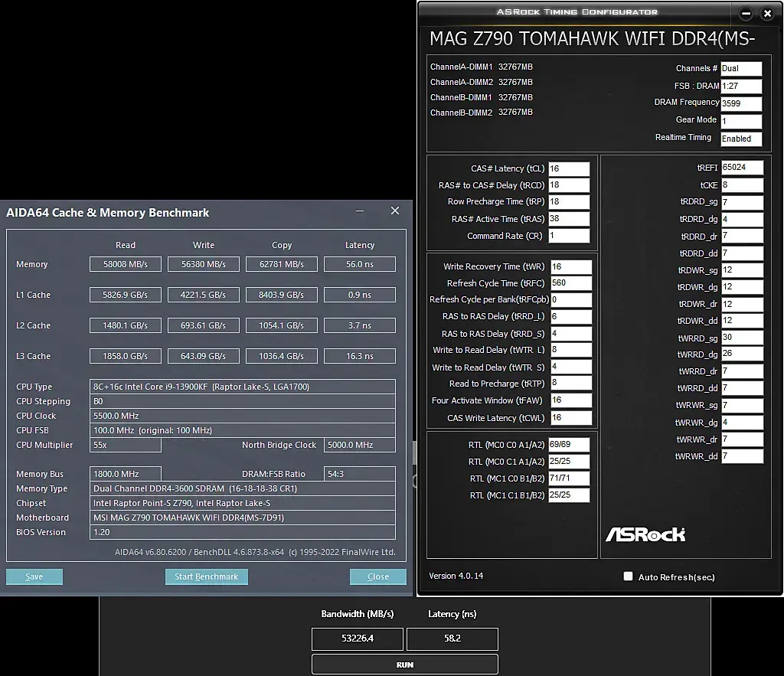The height and width of the screenshot is (676, 784).
Task: Click the CAS Write Latency (tCWL) field
Action: pyautogui.click(x=571, y=417)
